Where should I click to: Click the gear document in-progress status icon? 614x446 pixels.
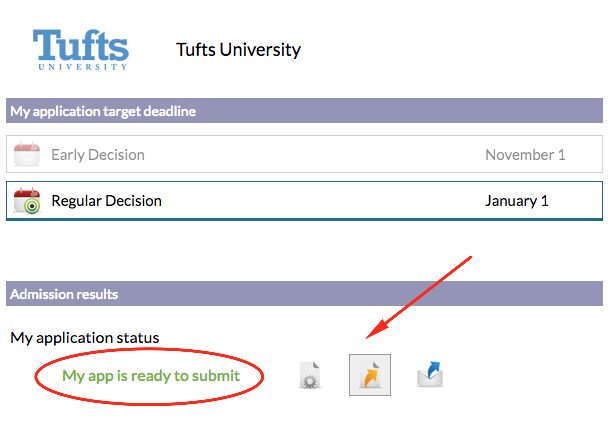click(x=310, y=375)
